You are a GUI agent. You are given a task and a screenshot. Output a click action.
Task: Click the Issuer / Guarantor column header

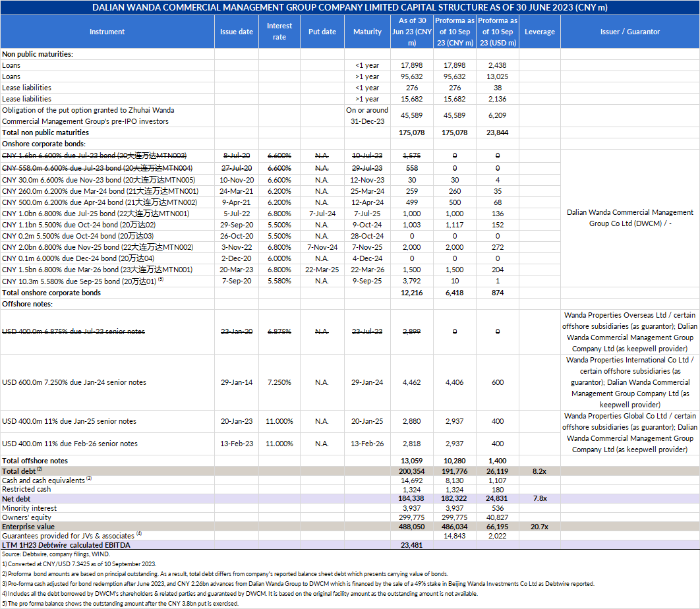point(629,32)
